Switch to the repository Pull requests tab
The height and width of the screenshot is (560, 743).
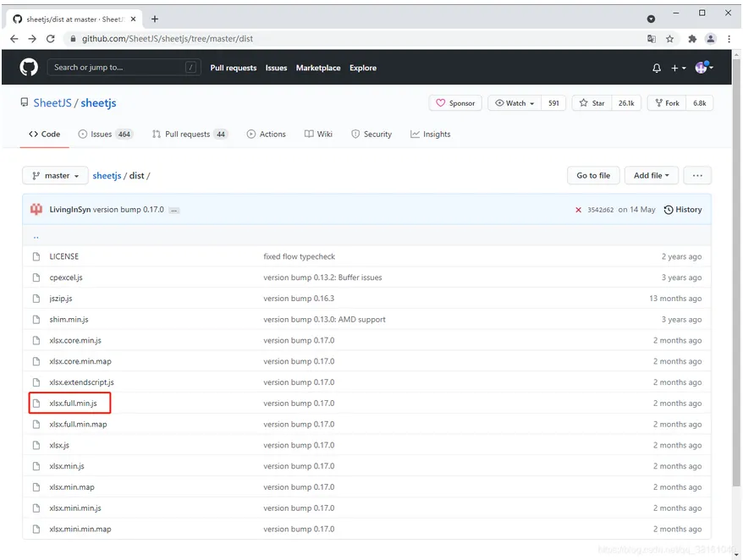point(190,134)
